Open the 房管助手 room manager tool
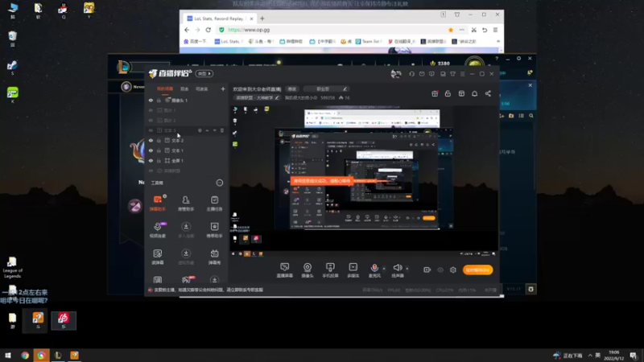This screenshot has width=644, height=362. click(186, 203)
